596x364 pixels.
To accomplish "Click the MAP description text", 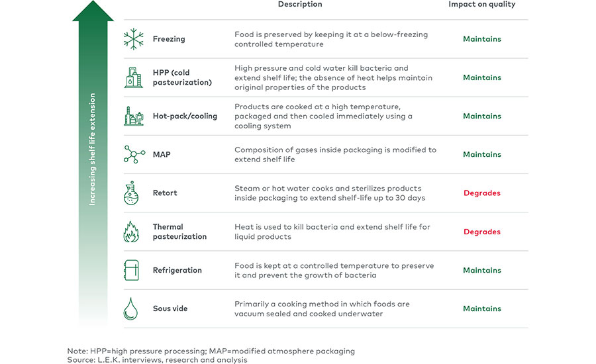I will [335, 154].
